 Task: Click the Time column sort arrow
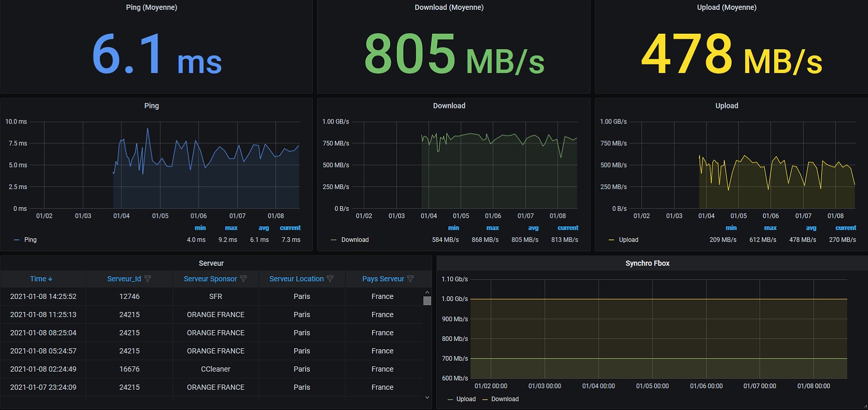(50, 279)
